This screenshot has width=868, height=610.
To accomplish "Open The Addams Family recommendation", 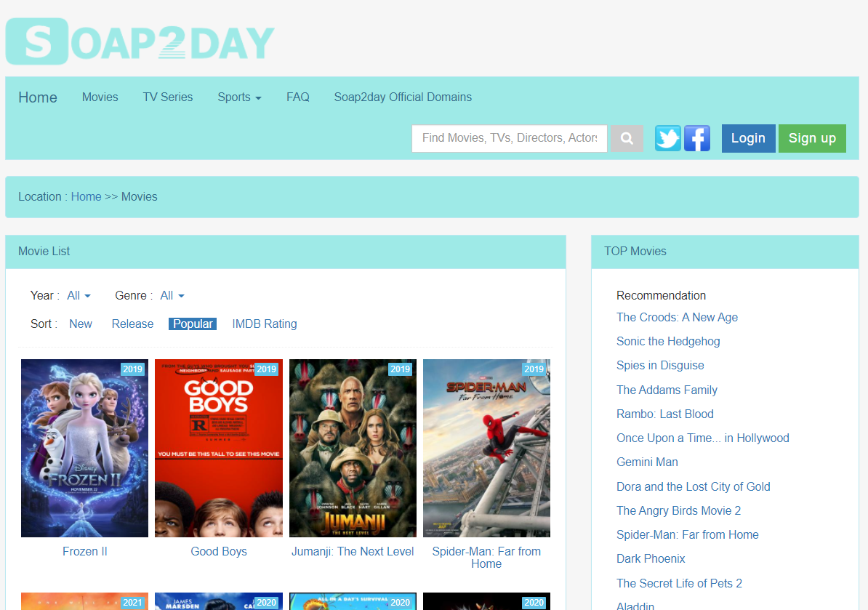I will pos(667,390).
